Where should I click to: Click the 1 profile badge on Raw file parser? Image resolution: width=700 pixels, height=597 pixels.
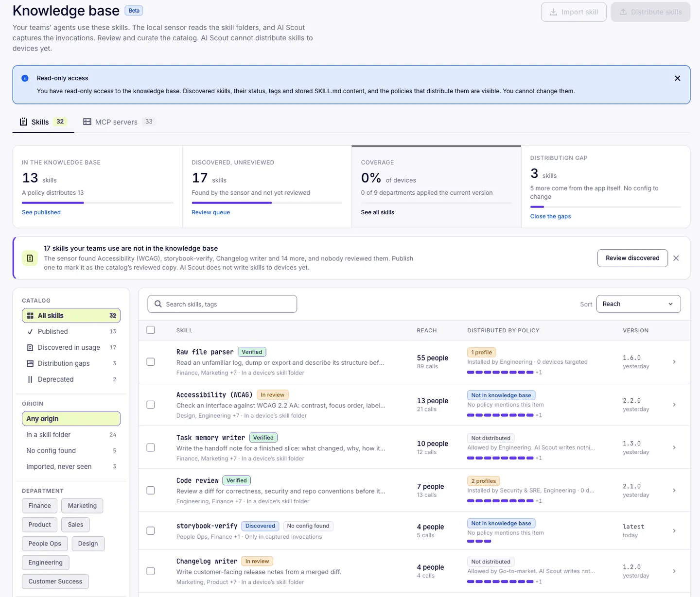click(x=481, y=353)
